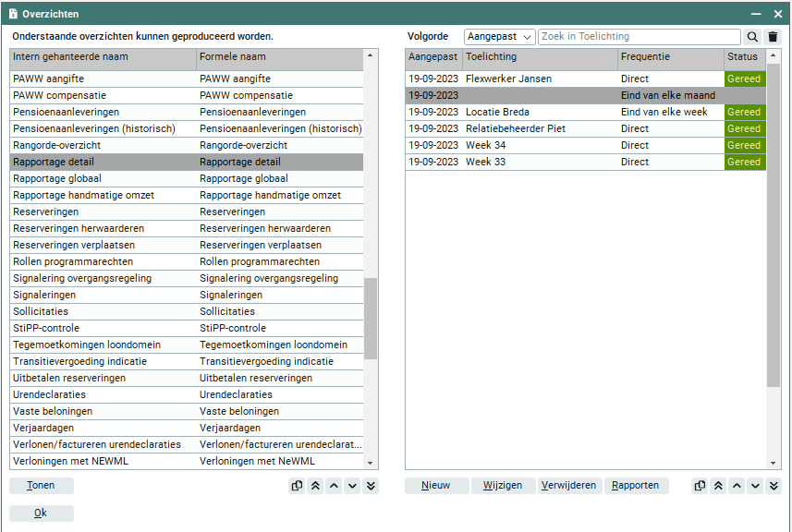Move down one row in left list
792x532 pixels.
click(352, 486)
